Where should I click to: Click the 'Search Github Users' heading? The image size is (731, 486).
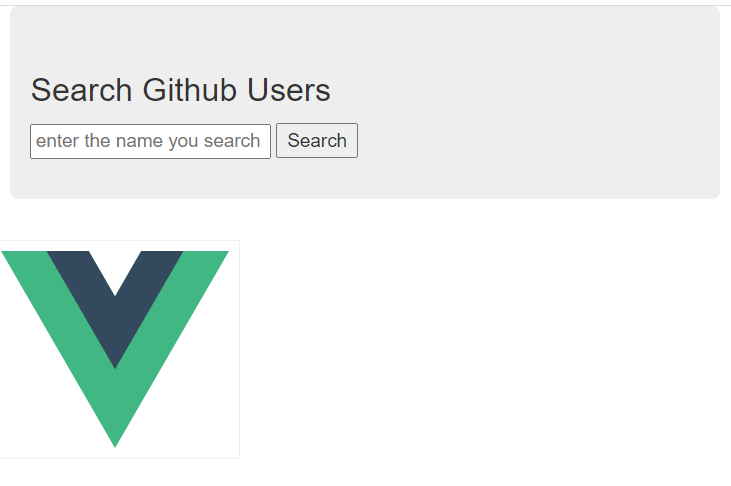[180, 90]
